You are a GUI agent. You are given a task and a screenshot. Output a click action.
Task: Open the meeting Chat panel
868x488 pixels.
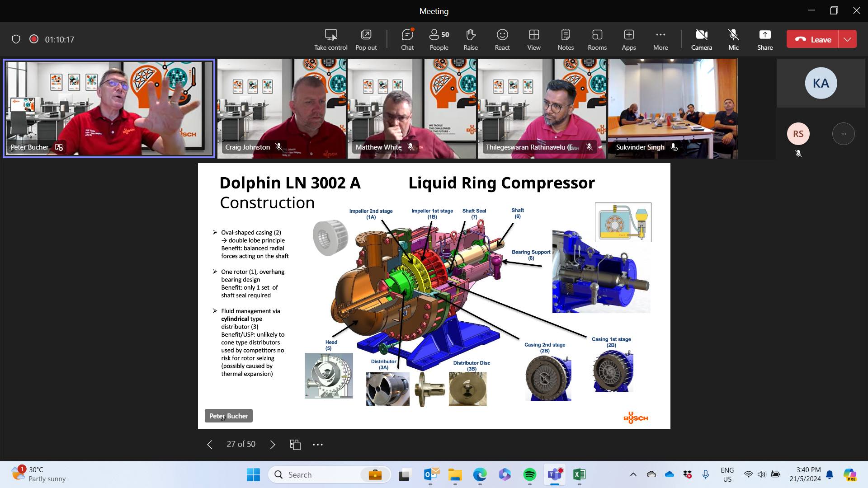coord(407,40)
